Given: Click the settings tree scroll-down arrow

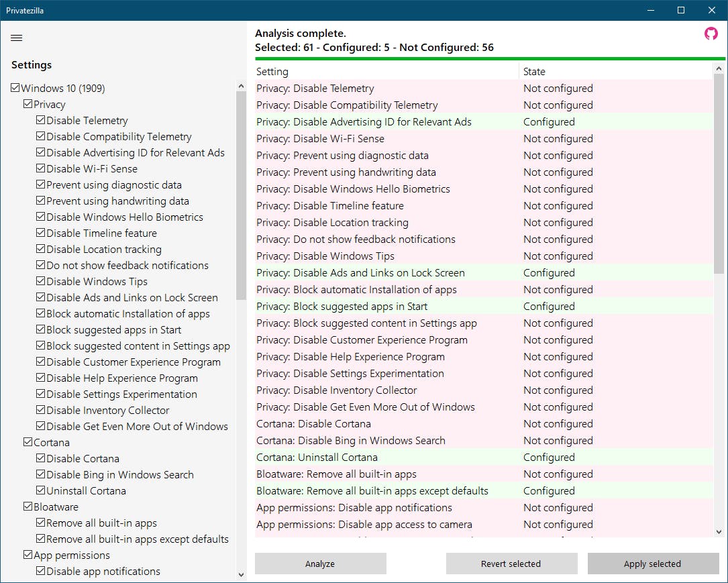Looking at the screenshot, I should click(240, 575).
